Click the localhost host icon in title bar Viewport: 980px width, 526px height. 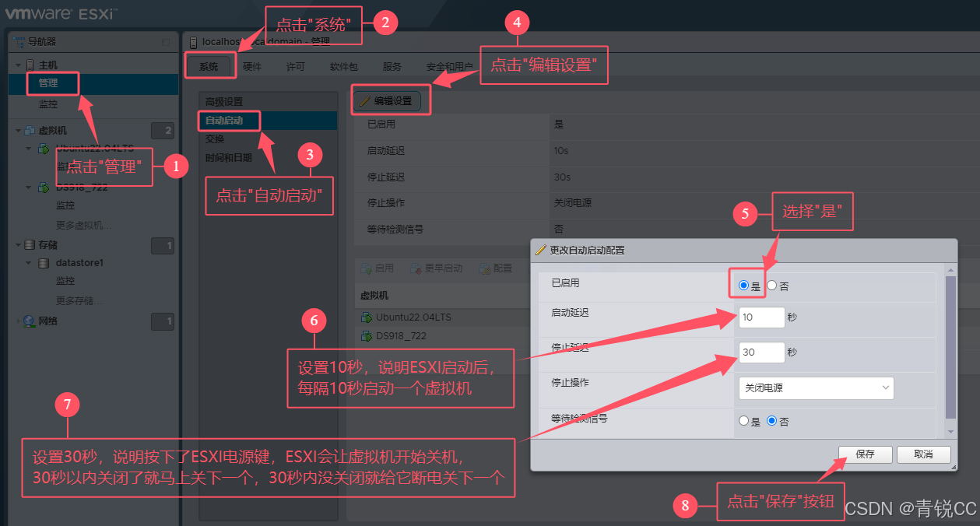click(x=193, y=42)
